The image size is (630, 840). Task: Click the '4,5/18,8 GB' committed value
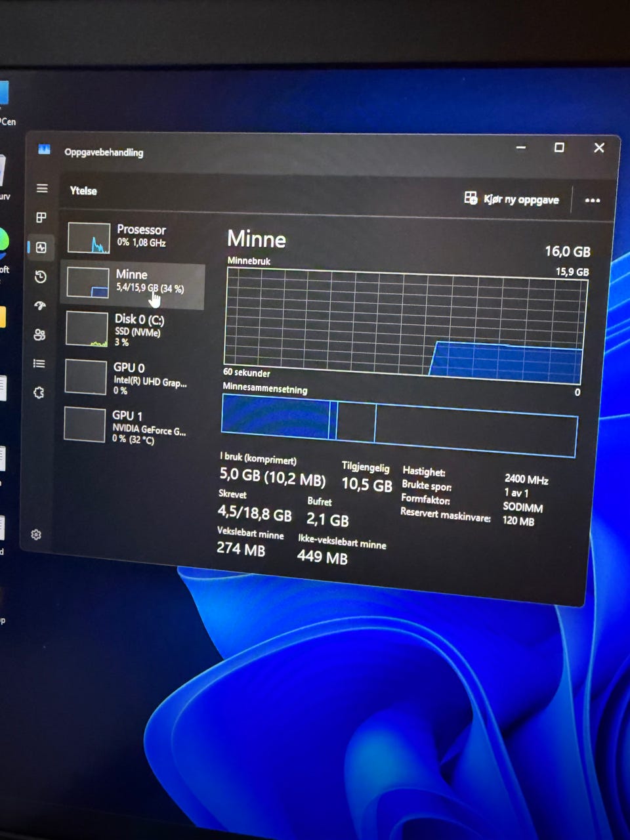[255, 513]
